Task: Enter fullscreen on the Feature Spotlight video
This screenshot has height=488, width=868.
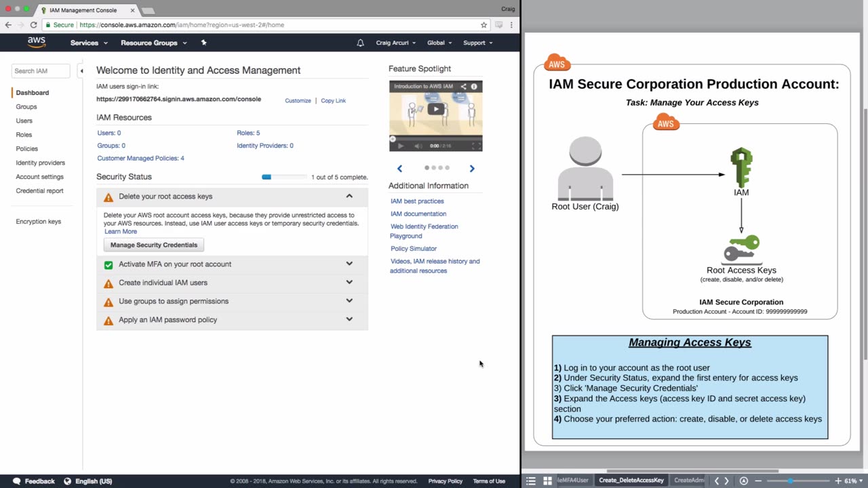Action: (476, 146)
